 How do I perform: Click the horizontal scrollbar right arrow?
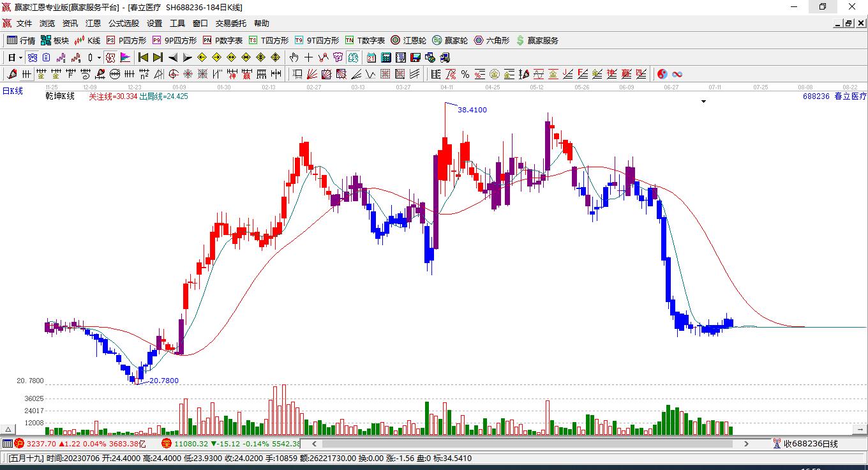click(x=746, y=443)
